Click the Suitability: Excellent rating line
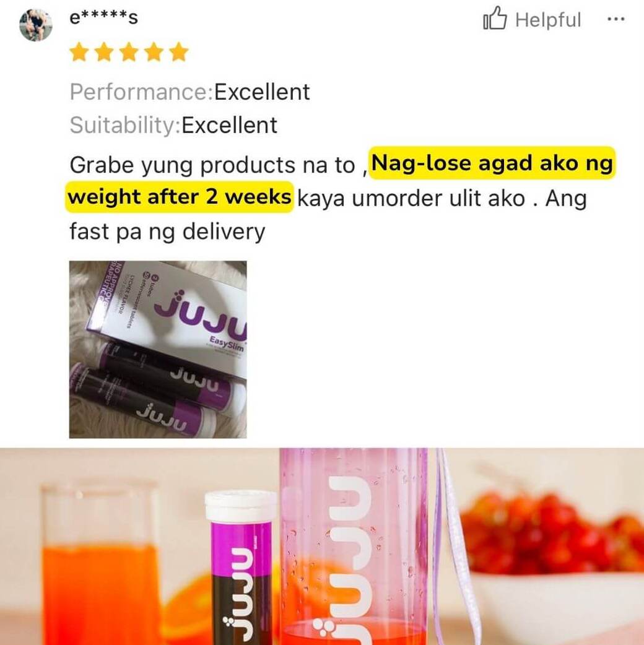 pos(173,125)
